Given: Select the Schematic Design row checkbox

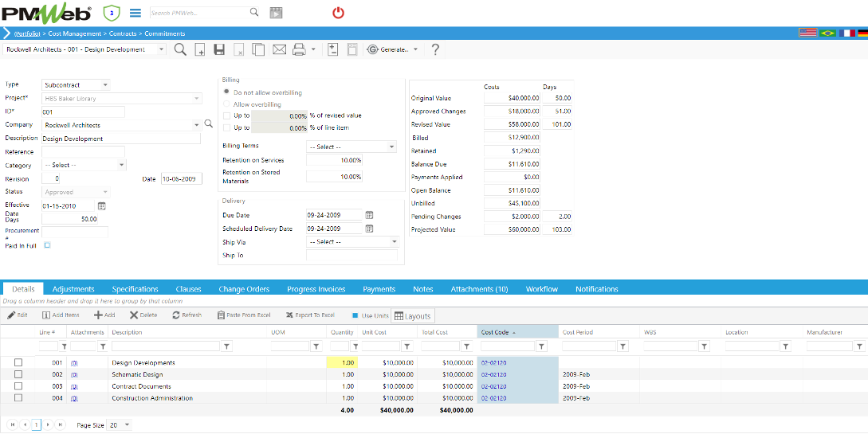Looking at the screenshot, I should [x=18, y=374].
